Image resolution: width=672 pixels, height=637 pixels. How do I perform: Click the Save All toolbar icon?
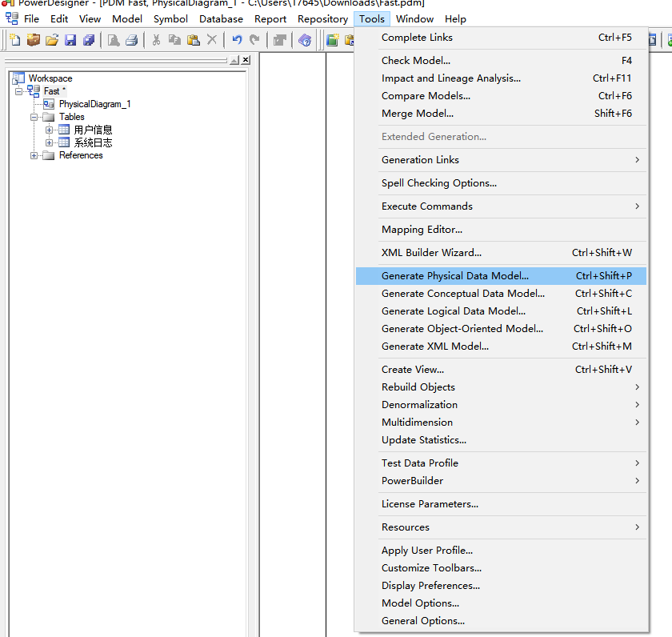(x=89, y=40)
